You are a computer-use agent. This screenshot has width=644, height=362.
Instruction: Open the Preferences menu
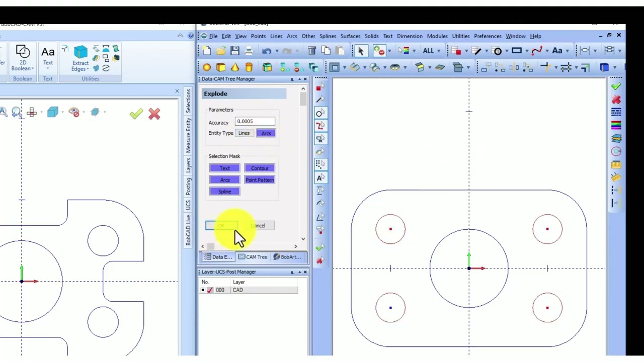(x=488, y=36)
